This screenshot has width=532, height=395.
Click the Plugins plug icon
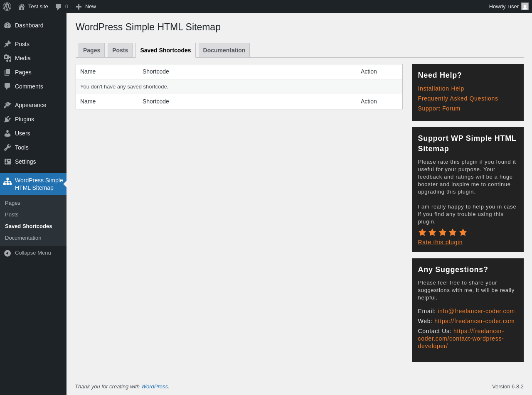pos(7,119)
